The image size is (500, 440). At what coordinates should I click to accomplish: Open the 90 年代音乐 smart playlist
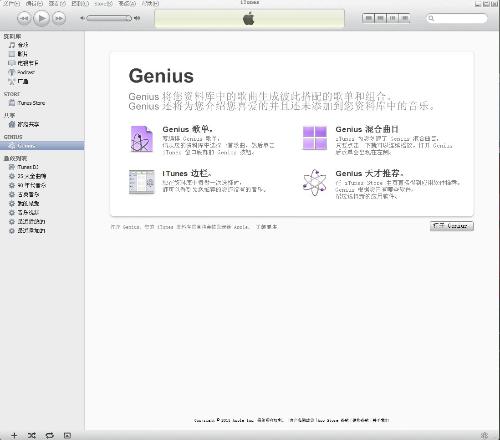click(28, 185)
